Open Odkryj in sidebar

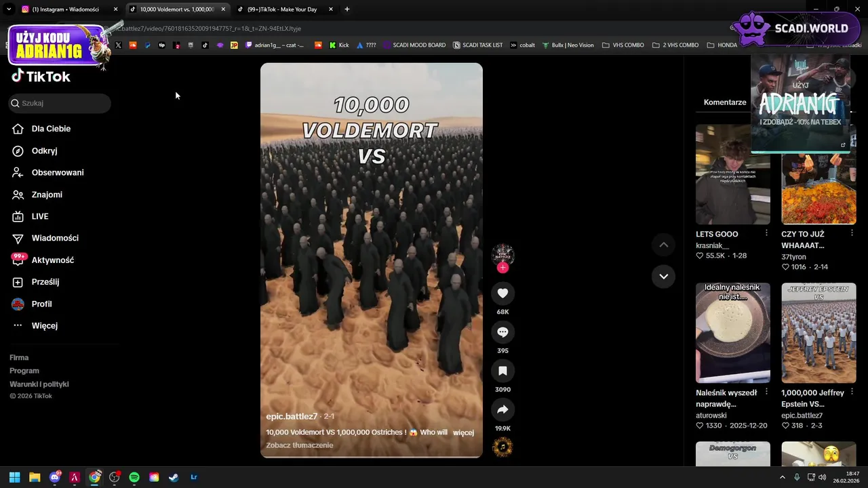pyautogui.click(x=44, y=151)
